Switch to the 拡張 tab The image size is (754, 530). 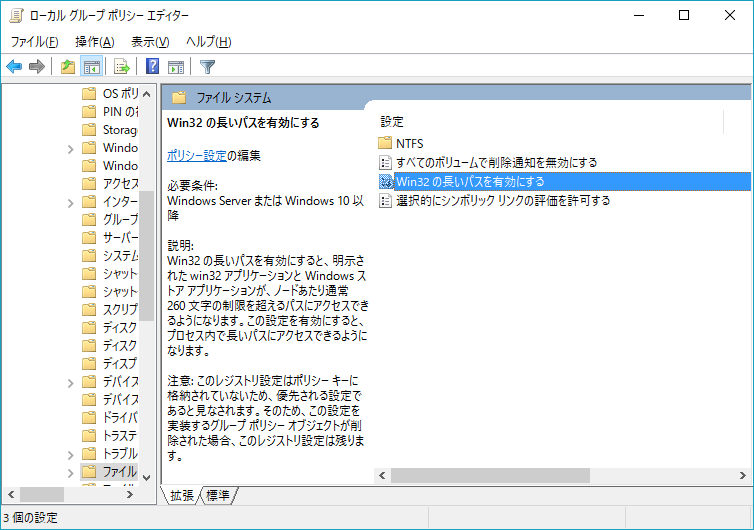pos(182,495)
